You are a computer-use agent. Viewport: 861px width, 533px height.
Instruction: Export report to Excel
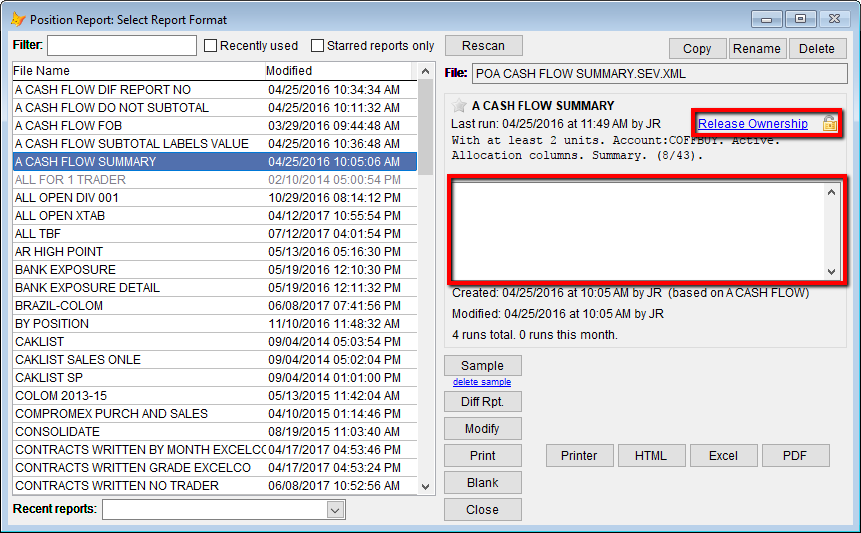[723, 456]
